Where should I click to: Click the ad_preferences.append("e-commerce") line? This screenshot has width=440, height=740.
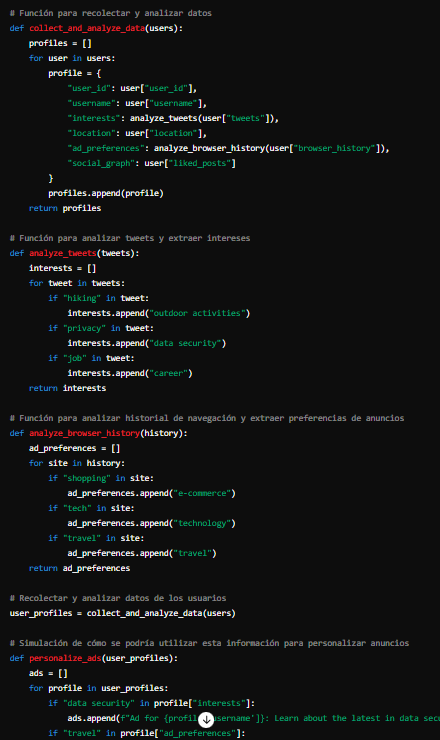coord(152,493)
